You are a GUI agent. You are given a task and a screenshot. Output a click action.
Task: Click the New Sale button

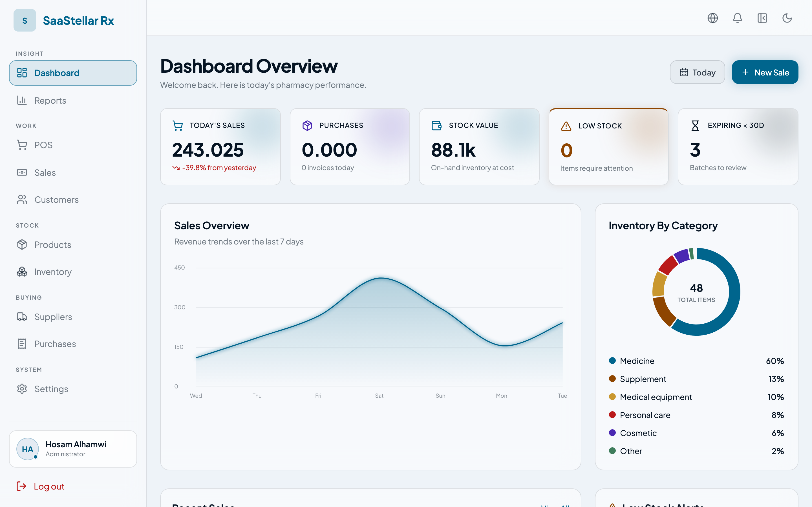click(x=765, y=72)
